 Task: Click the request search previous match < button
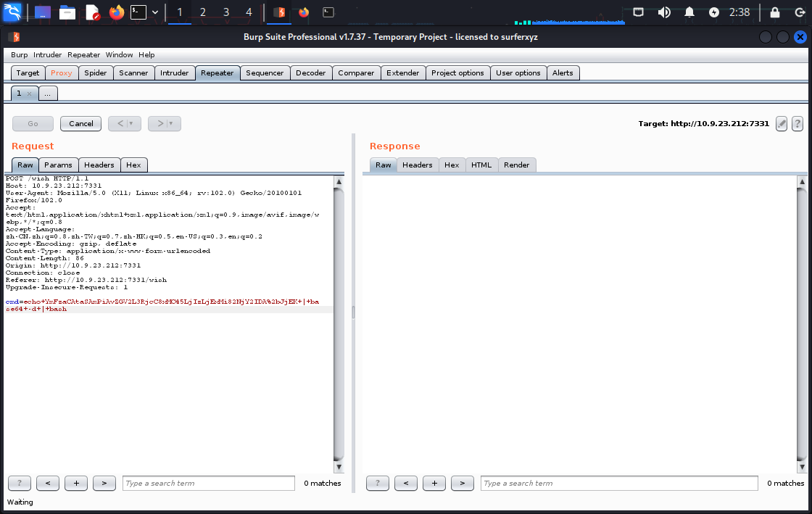click(x=48, y=483)
